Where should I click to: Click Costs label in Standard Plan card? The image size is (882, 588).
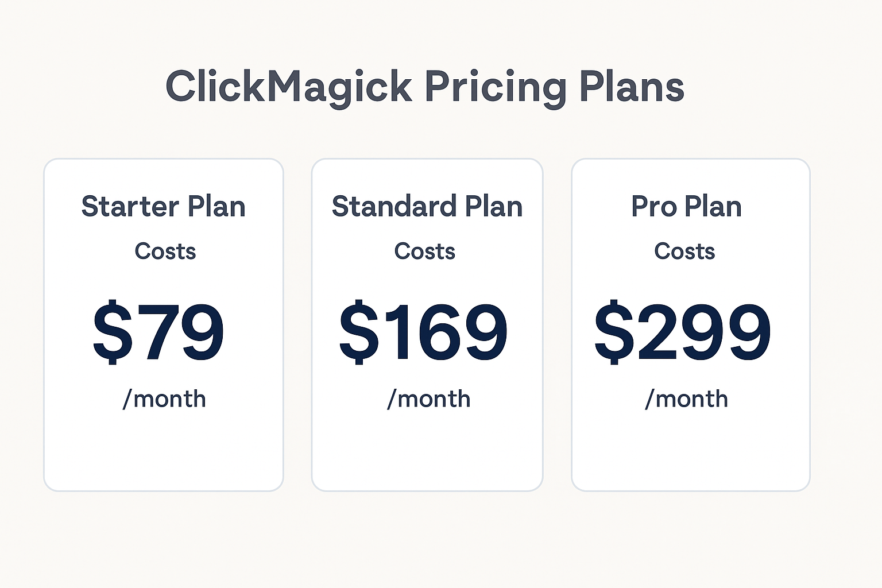[x=425, y=252]
